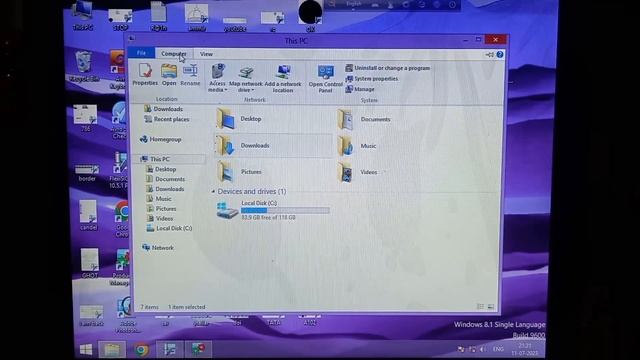Switch to the details view icon in the status bar
This screenshot has width=640, height=360.
pos(480,306)
